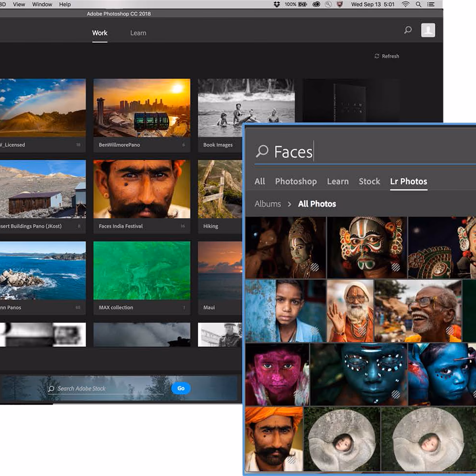Click the user account avatar icon
This screenshot has height=476, width=476.
[428, 30]
